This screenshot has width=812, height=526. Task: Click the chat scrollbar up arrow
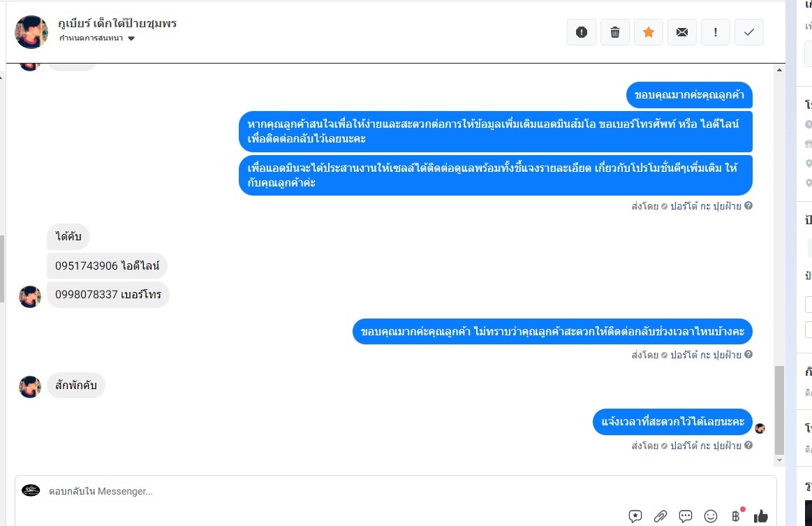click(x=779, y=70)
